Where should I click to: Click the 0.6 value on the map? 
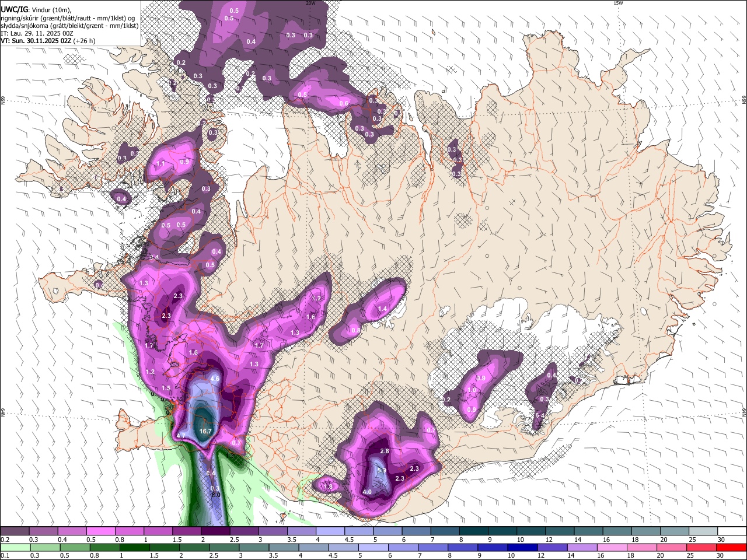click(x=344, y=104)
